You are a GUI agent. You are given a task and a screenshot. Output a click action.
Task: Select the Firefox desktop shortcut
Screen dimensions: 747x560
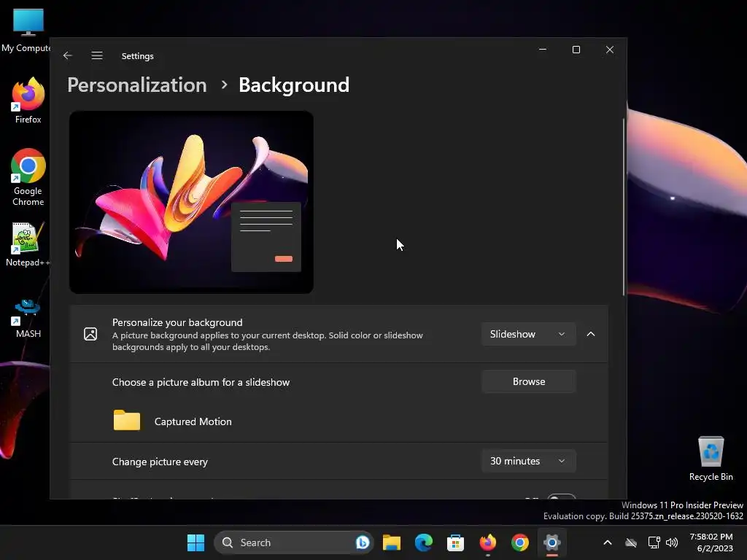click(28, 101)
